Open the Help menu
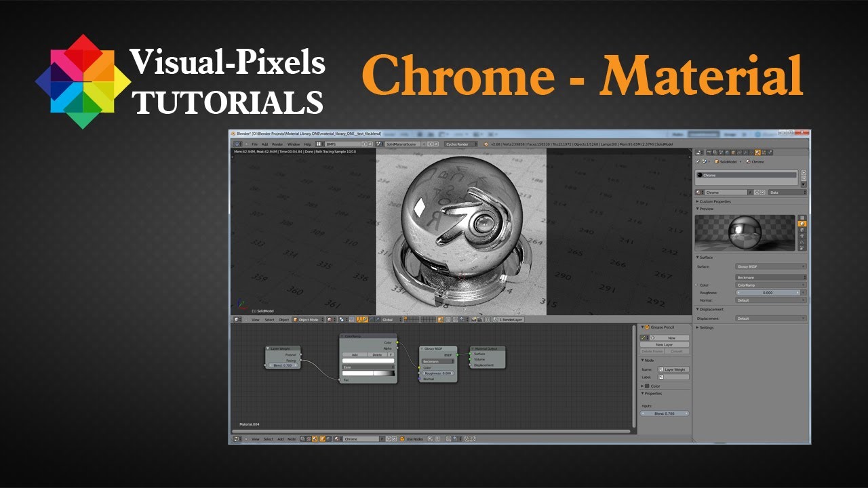Viewport: 868px width, 488px height. (x=308, y=144)
